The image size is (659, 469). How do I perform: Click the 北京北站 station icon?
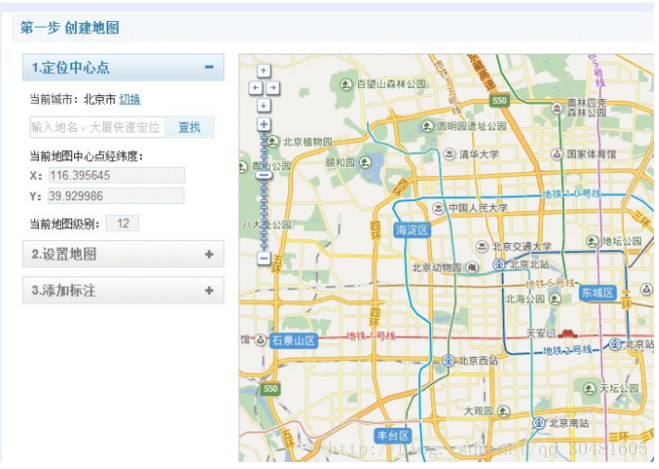coord(499,264)
